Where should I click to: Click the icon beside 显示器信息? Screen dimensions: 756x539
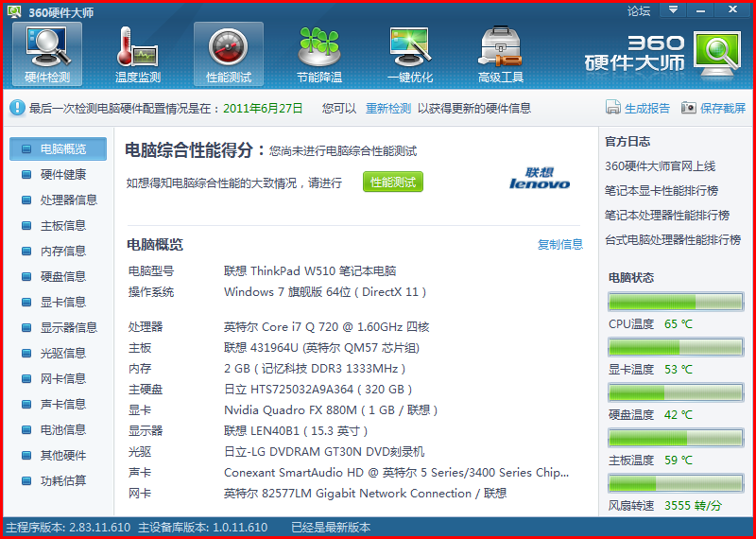(x=26, y=327)
